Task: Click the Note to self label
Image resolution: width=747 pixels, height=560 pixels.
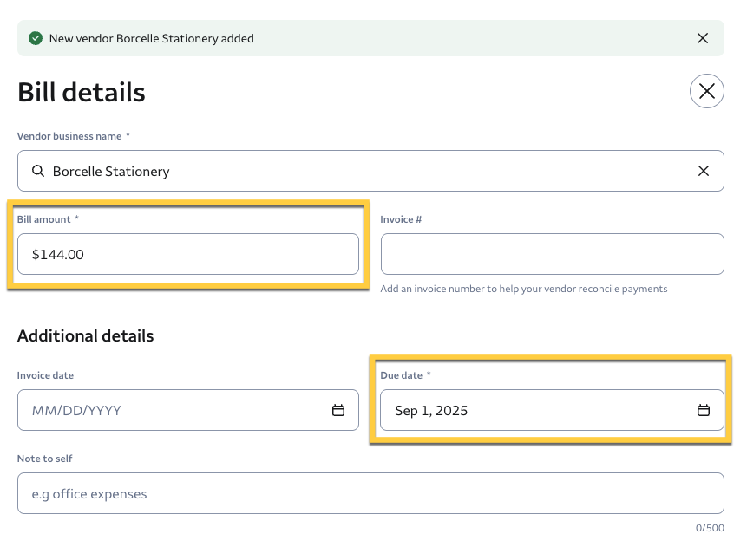Action: (x=45, y=459)
